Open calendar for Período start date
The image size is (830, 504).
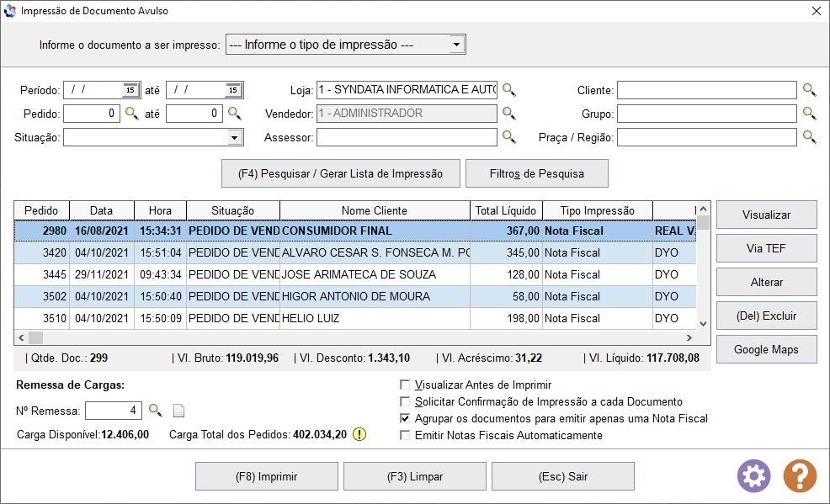coord(130,90)
